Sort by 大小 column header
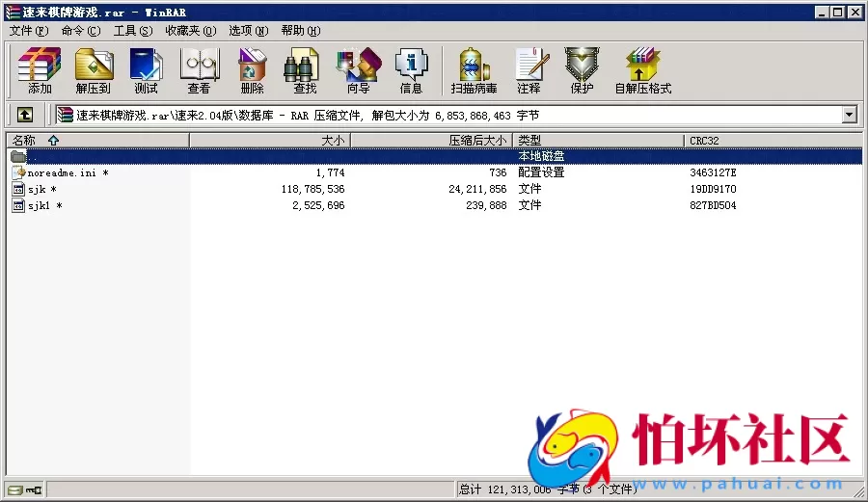The height and width of the screenshot is (502, 868). pos(270,141)
